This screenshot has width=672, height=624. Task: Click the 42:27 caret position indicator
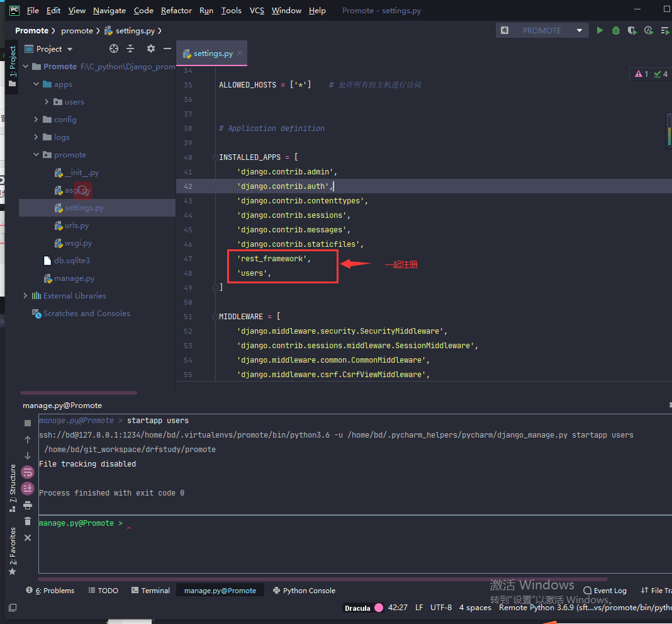pyautogui.click(x=398, y=608)
